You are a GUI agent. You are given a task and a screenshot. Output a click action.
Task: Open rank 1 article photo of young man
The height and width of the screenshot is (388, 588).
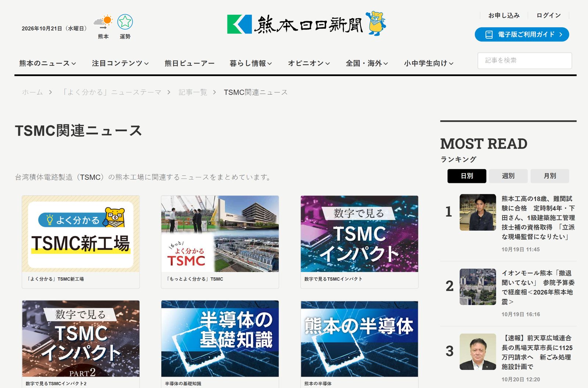click(x=478, y=212)
